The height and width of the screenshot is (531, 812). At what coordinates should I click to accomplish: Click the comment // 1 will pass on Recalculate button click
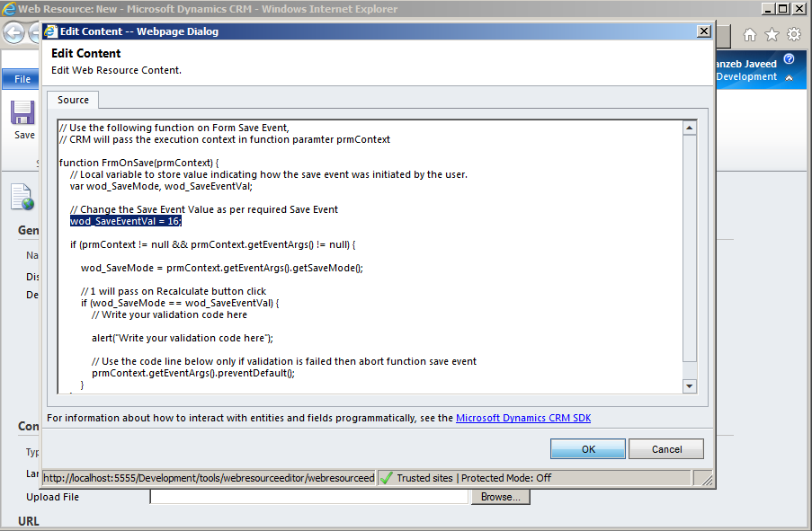click(x=174, y=291)
